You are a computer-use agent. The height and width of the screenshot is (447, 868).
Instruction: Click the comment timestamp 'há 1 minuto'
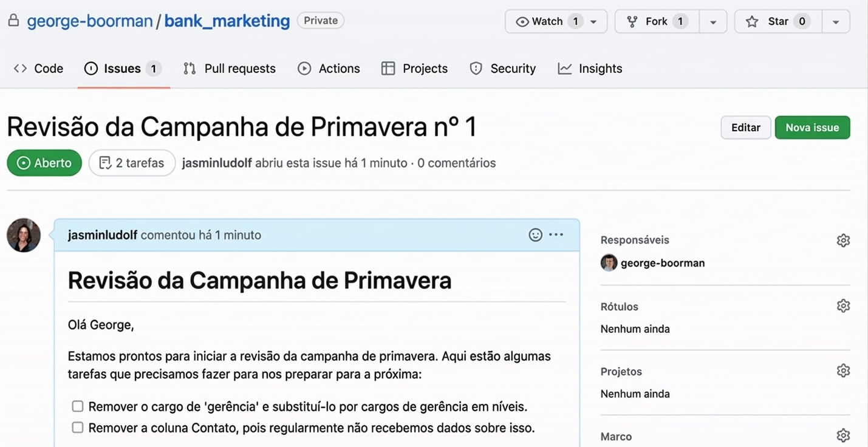click(230, 235)
